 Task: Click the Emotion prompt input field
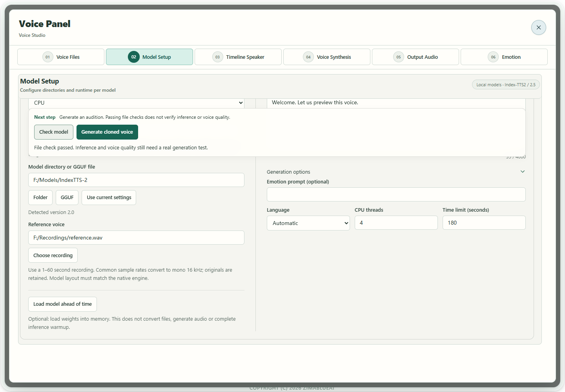click(396, 194)
